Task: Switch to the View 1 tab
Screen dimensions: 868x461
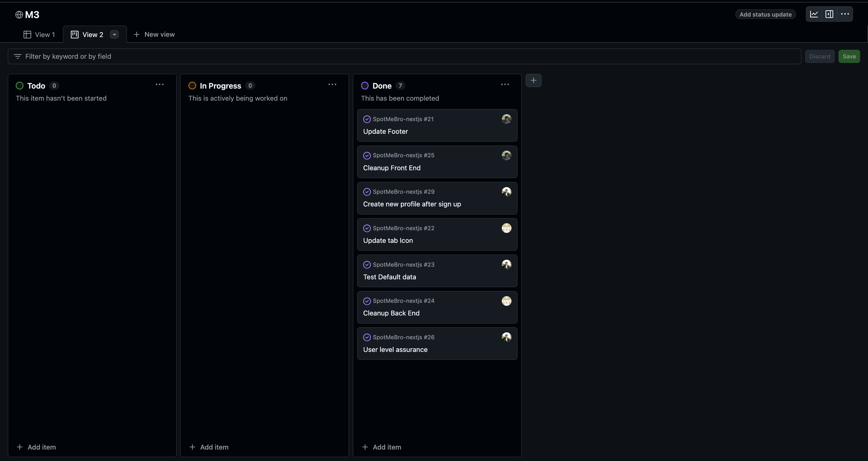Action: pyautogui.click(x=39, y=35)
